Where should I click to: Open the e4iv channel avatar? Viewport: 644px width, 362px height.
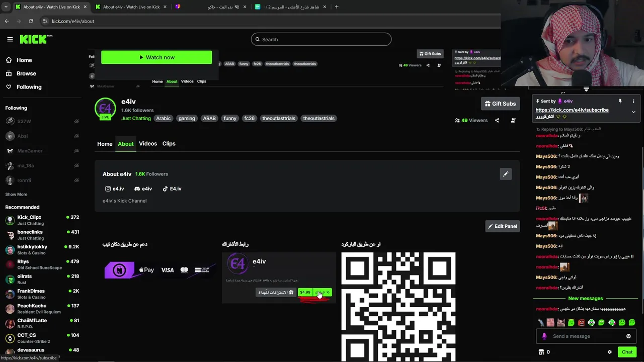pos(105,108)
